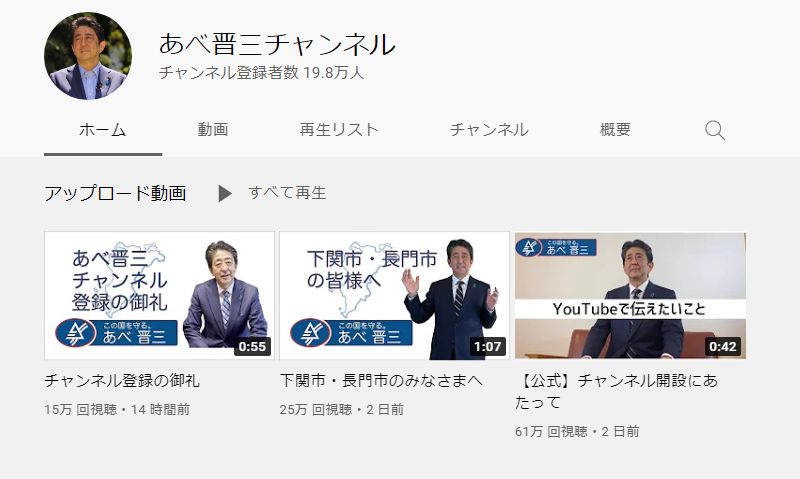This screenshot has width=800, height=479.
Task: Click the 1:07 duration badge
Action: [488, 347]
